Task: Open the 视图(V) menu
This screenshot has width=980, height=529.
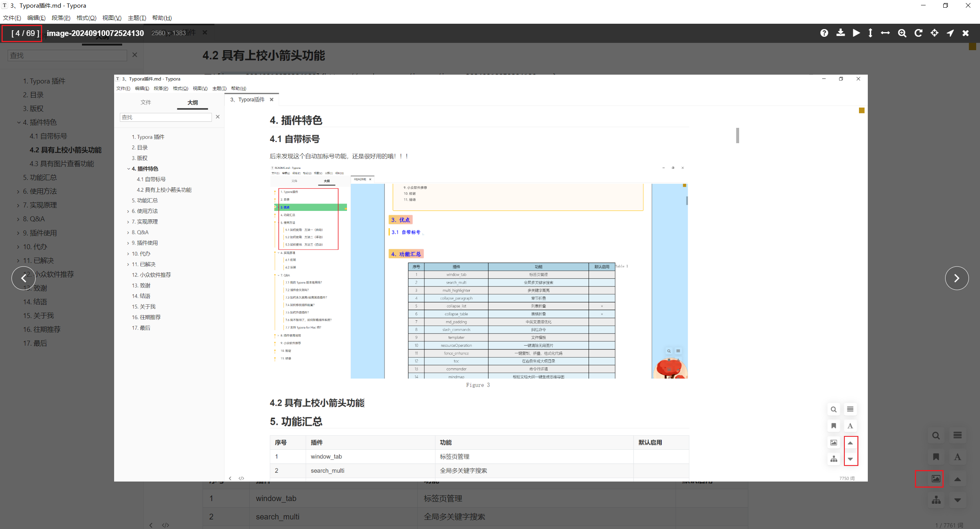Action: [x=112, y=18]
